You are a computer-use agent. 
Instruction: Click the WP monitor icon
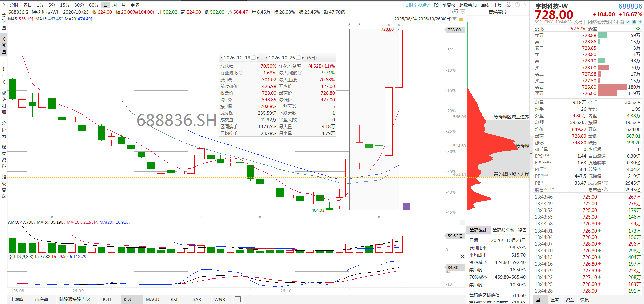(462, 12)
